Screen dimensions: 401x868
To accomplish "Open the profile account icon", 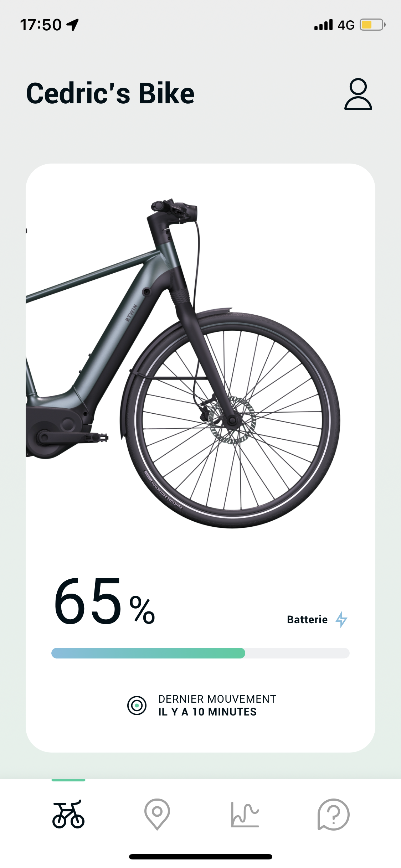I will (x=358, y=93).
